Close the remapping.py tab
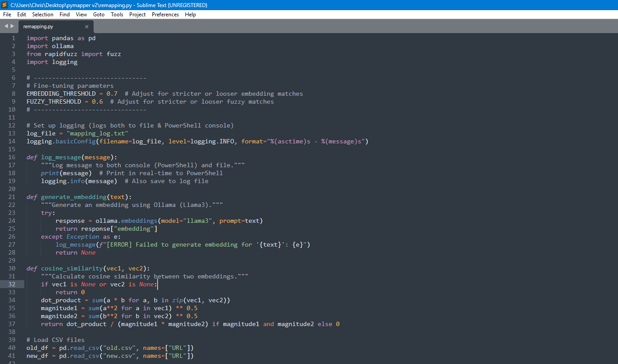618x364 pixels. point(87,26)
